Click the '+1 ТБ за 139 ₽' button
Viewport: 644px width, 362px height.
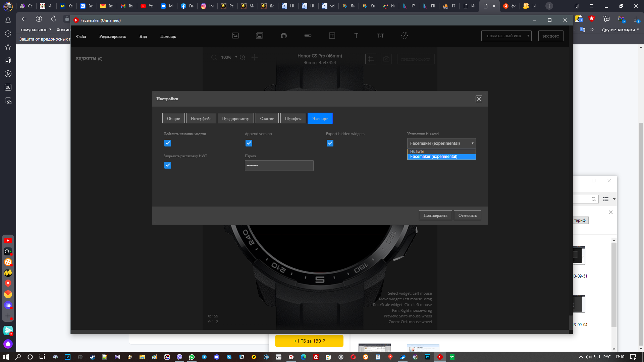tap(309, 341)
